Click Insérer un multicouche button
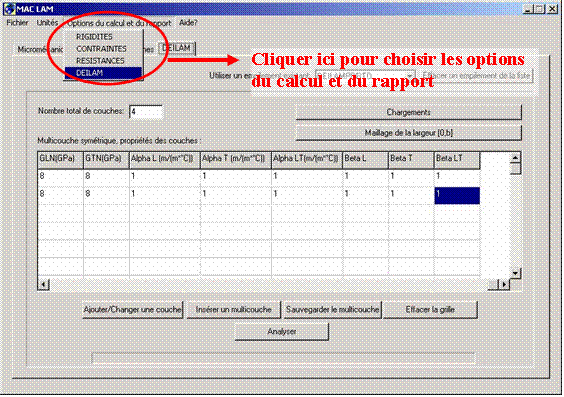The height and width of the screenshot is (397, 564). point(233,310)
